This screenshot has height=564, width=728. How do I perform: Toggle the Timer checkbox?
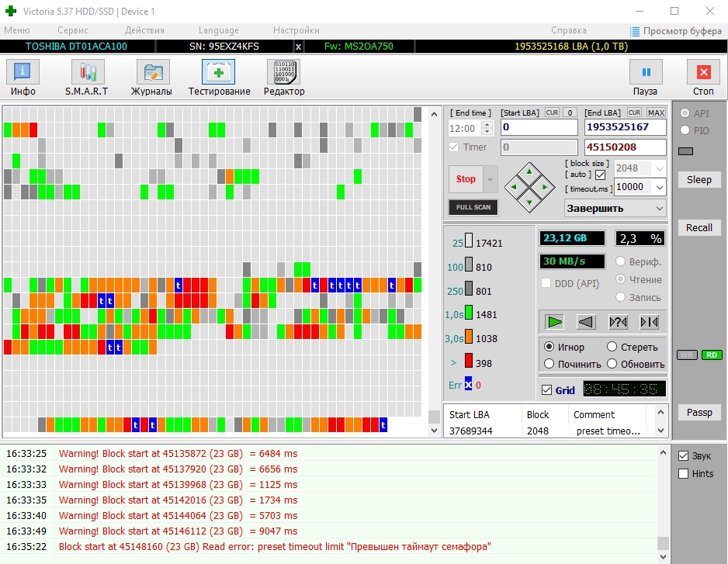point(453,147)
